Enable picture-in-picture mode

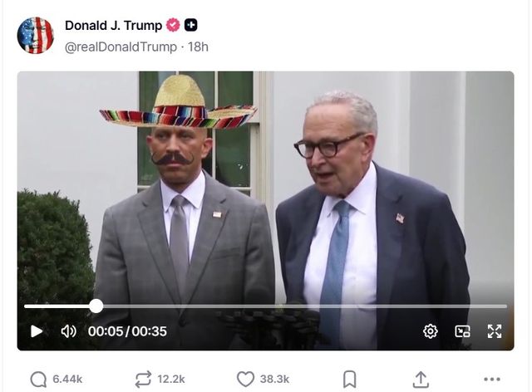tap(462, 331)
